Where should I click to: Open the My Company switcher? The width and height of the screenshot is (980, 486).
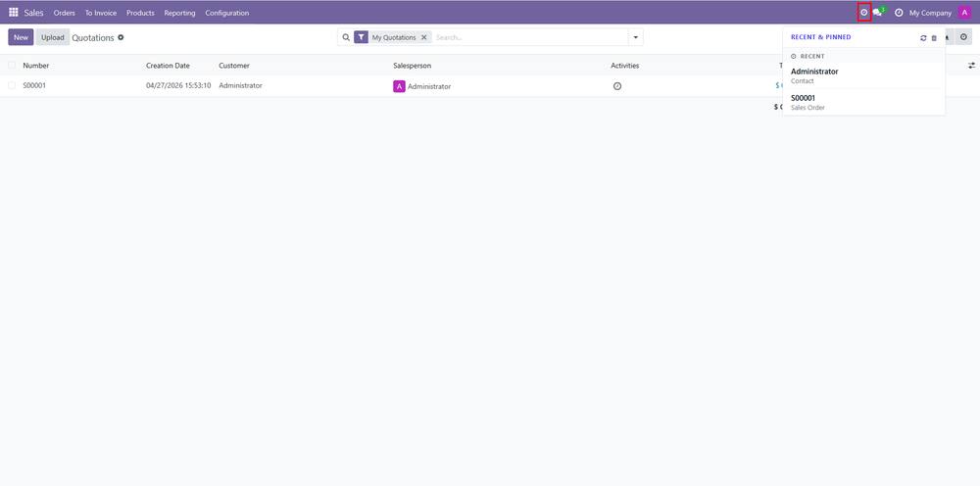coord(930,13)
